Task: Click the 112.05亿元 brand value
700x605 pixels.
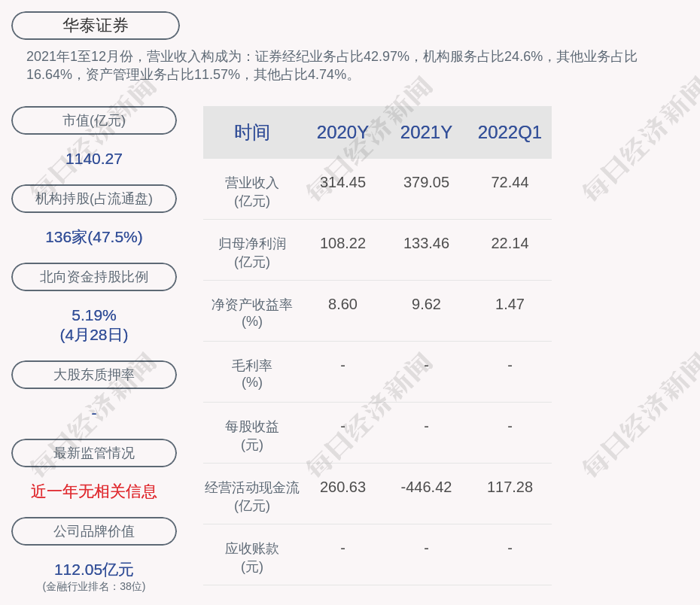Action: (94, 570)
